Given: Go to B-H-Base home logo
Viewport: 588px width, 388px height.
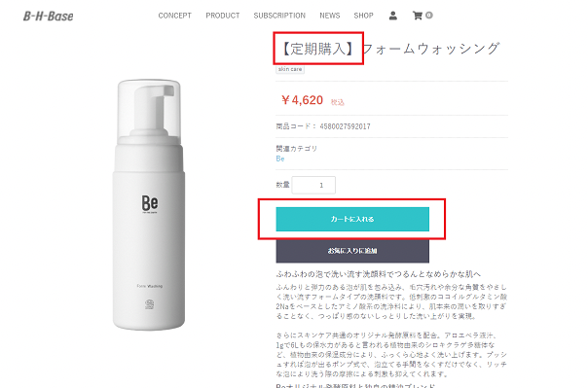Looking at the screenshot, I should [x=49, y=17].
